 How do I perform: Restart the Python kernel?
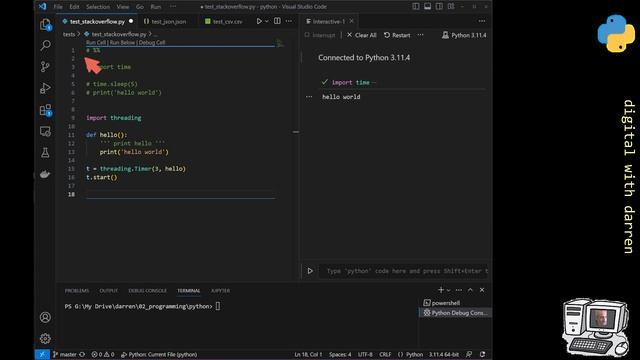click(x=397, y=35)
